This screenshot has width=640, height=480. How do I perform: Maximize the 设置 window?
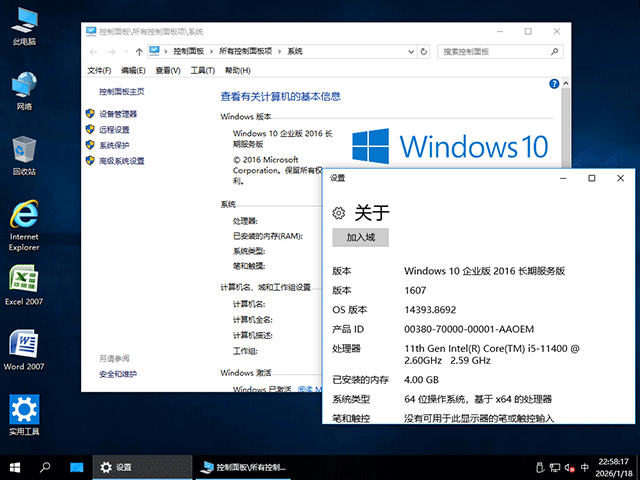(592, 178)
